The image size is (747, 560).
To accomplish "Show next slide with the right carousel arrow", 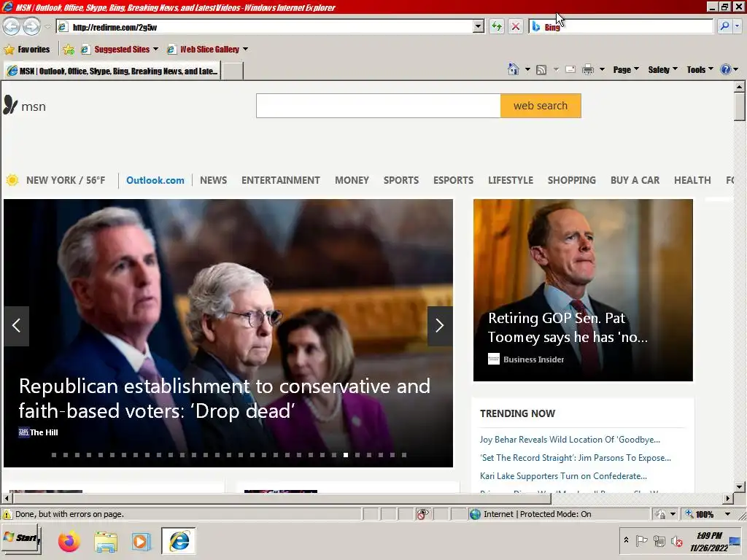I will click(440, 326).
